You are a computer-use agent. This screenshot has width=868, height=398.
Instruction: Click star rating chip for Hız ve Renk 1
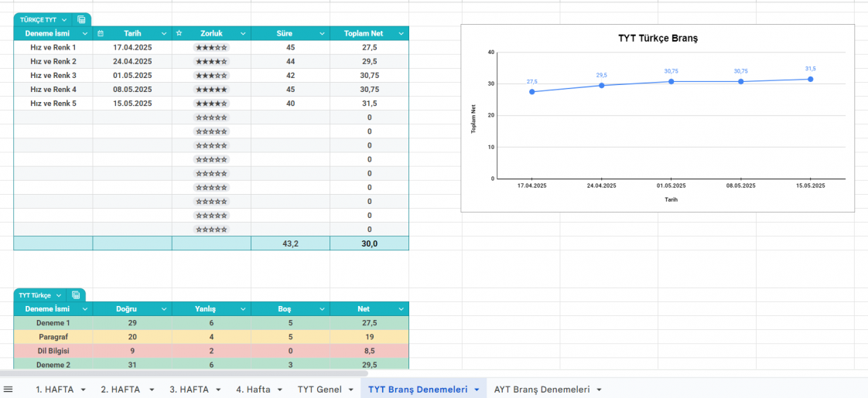(x=211, y=48)
